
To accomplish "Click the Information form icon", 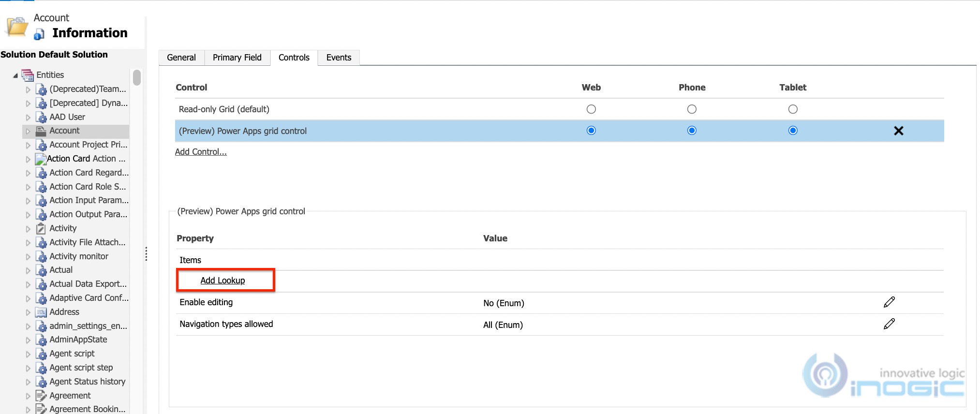I will click(x=39, y=34).
